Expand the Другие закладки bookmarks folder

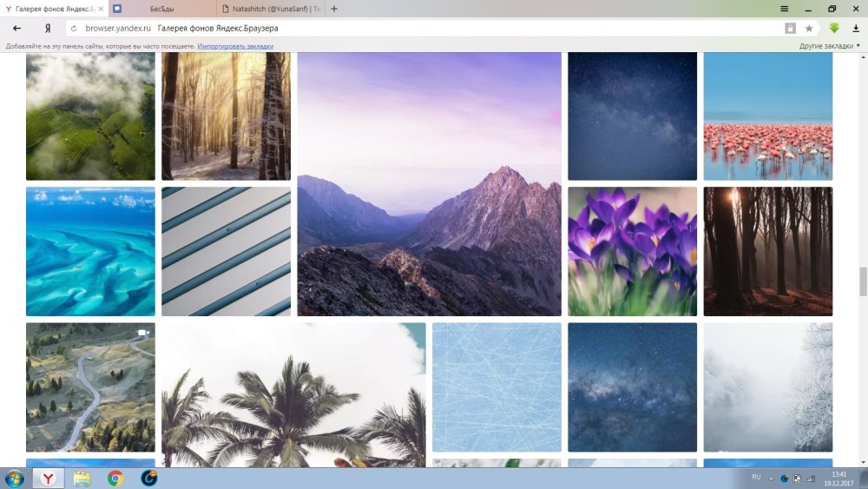829,46
